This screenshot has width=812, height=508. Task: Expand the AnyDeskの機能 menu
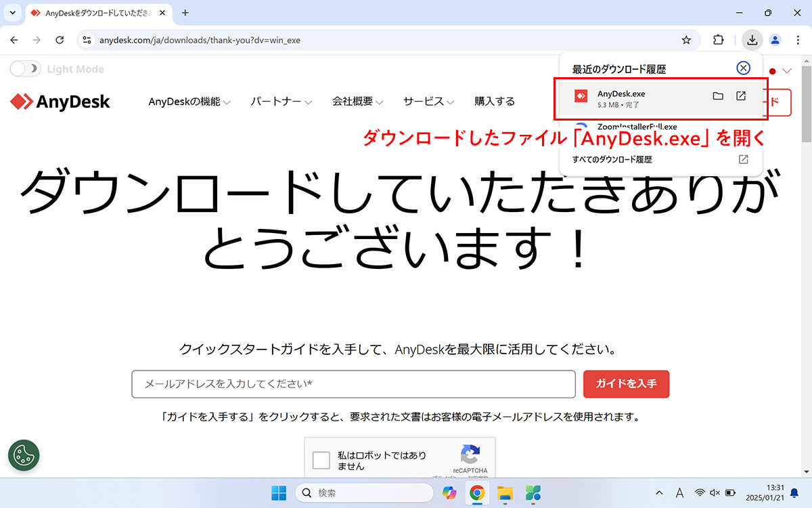click(x=189, y=102)
